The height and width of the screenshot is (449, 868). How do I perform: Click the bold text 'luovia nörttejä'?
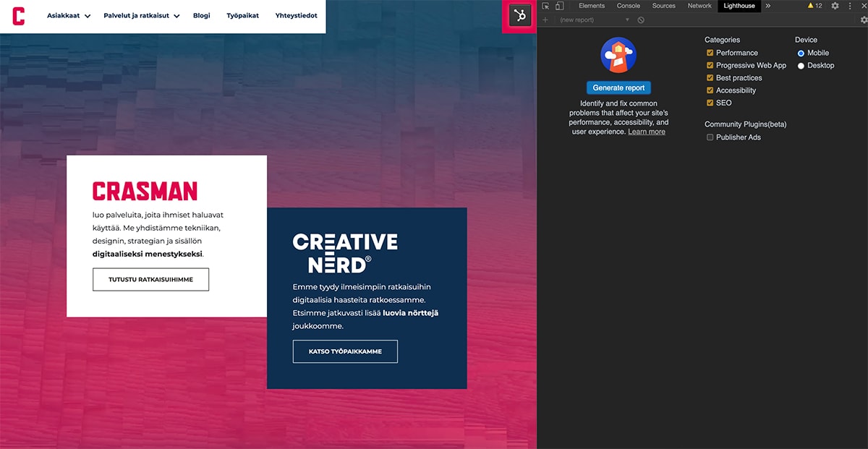point(411,313)
